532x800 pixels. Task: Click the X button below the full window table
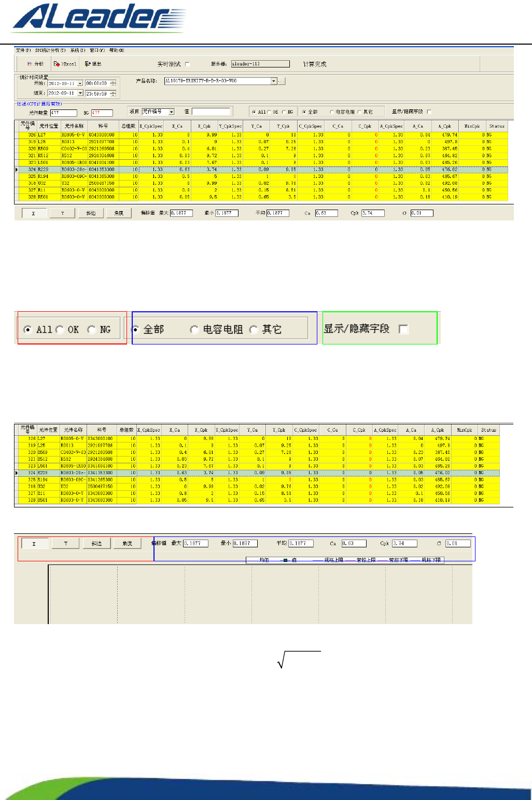[x=33, y=213]
